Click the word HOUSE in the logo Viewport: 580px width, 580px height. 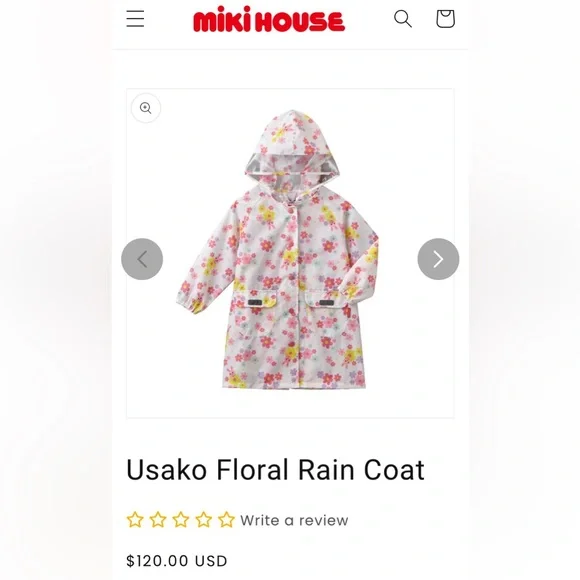pos(300,21)
